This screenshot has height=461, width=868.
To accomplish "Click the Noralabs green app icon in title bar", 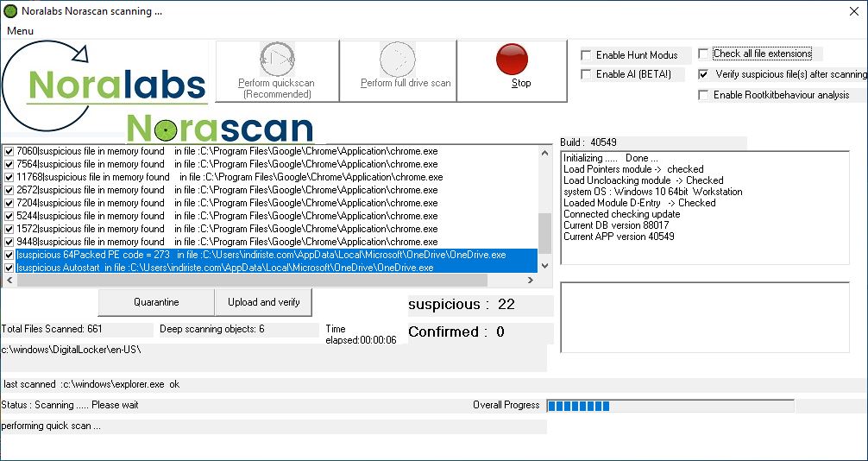I will pyautogui.click(x=10, y=11).
